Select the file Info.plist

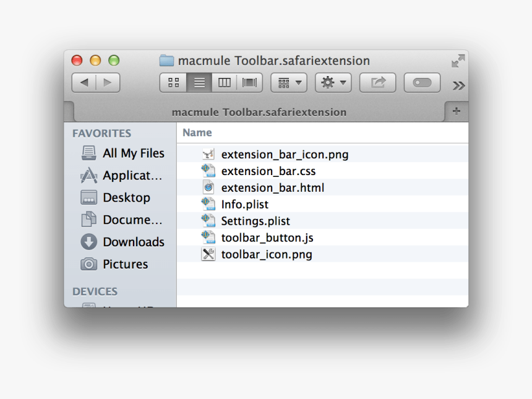point(322,204)
